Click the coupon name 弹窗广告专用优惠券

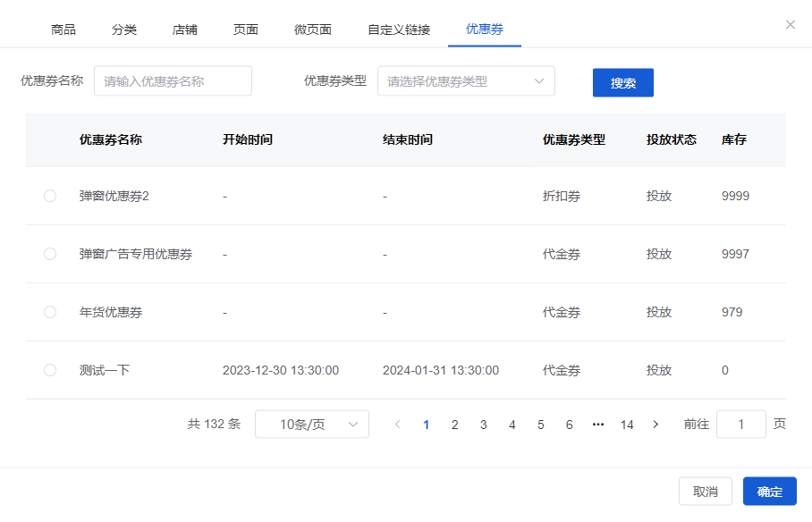pos(136,254)
